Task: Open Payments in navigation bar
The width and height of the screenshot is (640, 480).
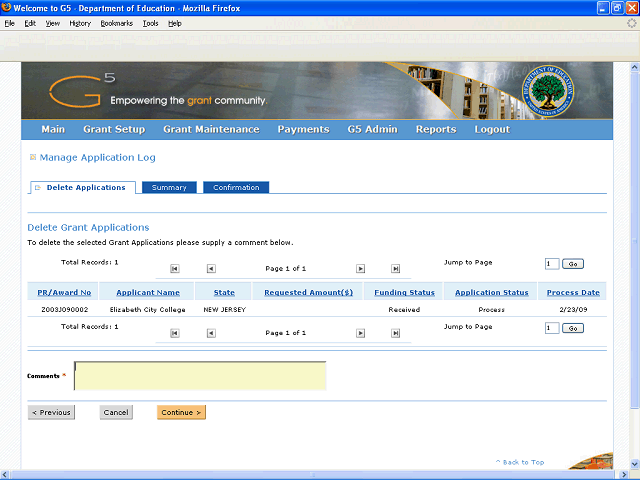Action: click(x=304, y=129)
